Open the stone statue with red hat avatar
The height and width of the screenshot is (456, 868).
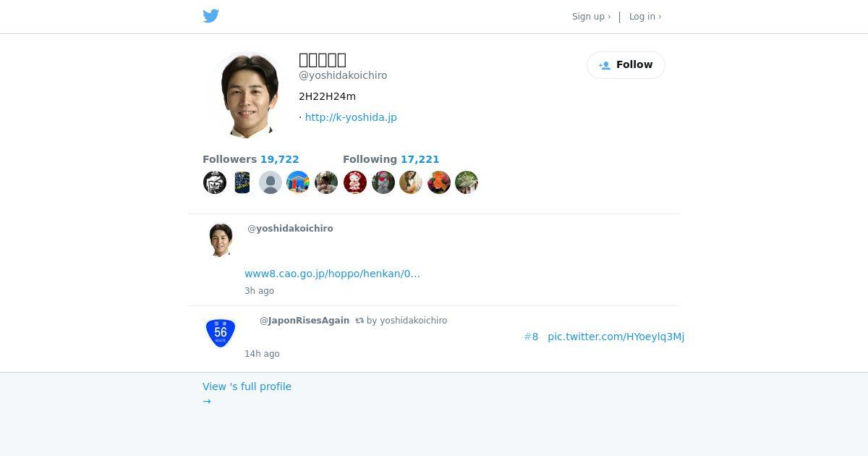point(383,182)
